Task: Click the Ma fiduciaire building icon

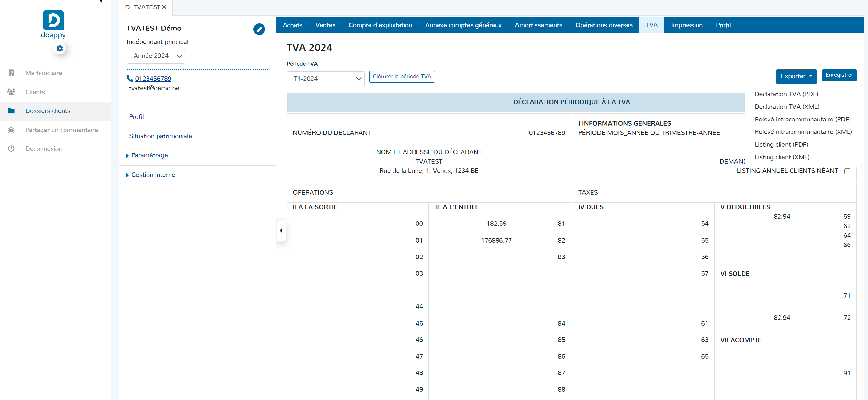Action: 11,73
